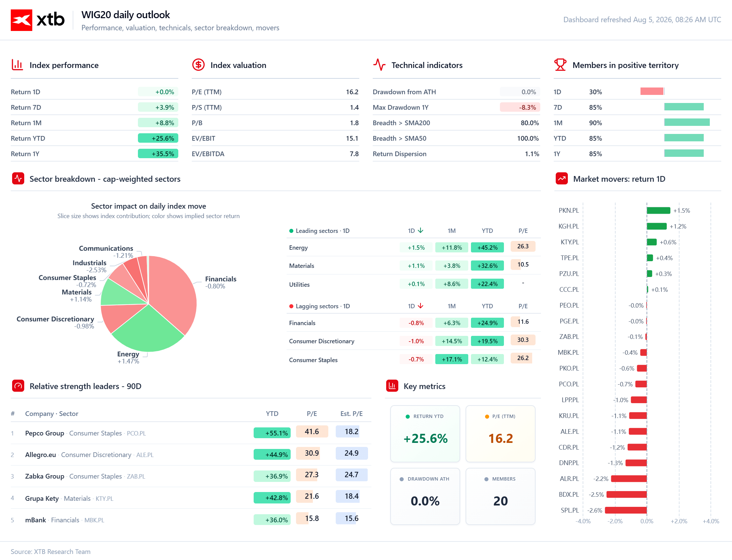Click the Est. P/E column header
Screen dimensions: 732x560
352,414
